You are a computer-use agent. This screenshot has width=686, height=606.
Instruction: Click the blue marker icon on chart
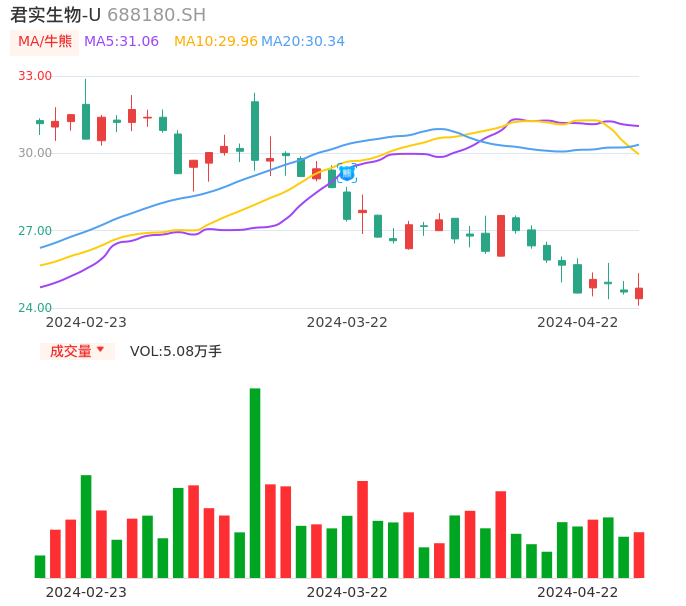346,173
